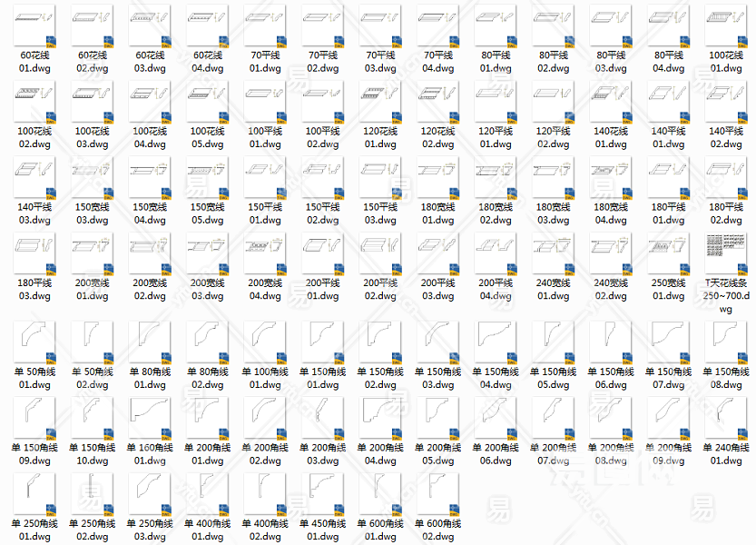Select the 60花线 04.dwg file icon
This screenshot has width=756, height=545.
pyautogui.click(x=208, y=26)
